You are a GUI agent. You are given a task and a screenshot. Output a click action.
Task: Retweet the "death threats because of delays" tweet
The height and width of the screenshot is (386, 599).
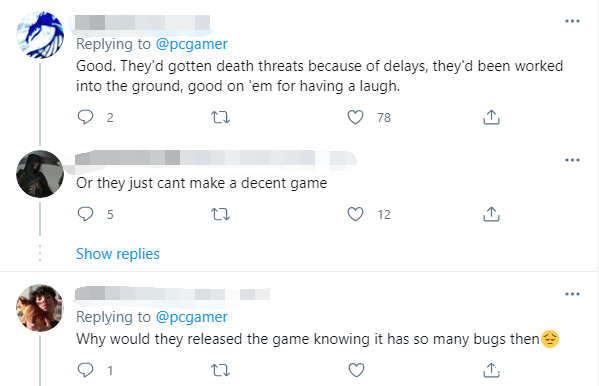pos(220,117)
